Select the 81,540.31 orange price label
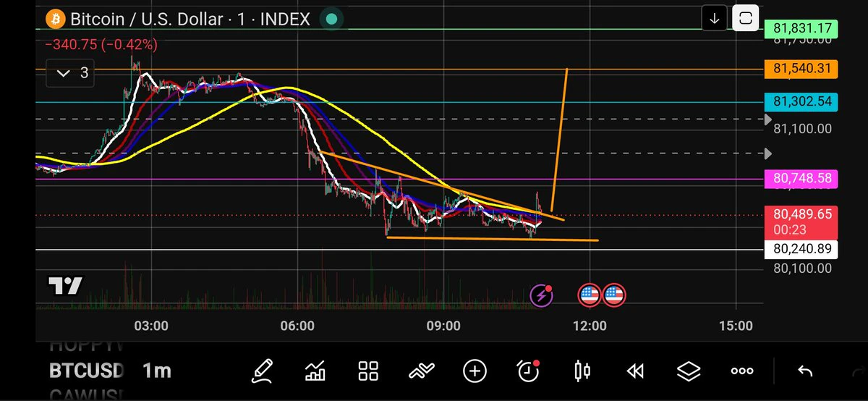 tap(801, 69)
